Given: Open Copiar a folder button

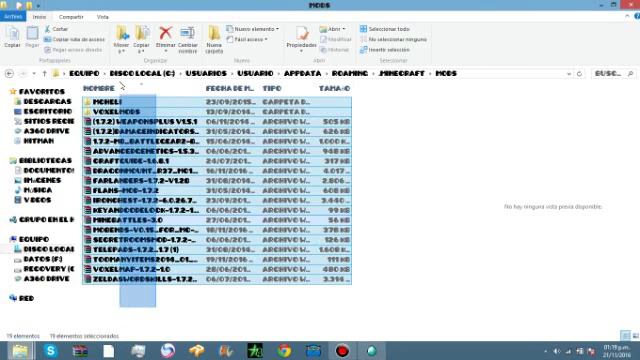Looking at the screenshot, I should click(x=141, y=39).
